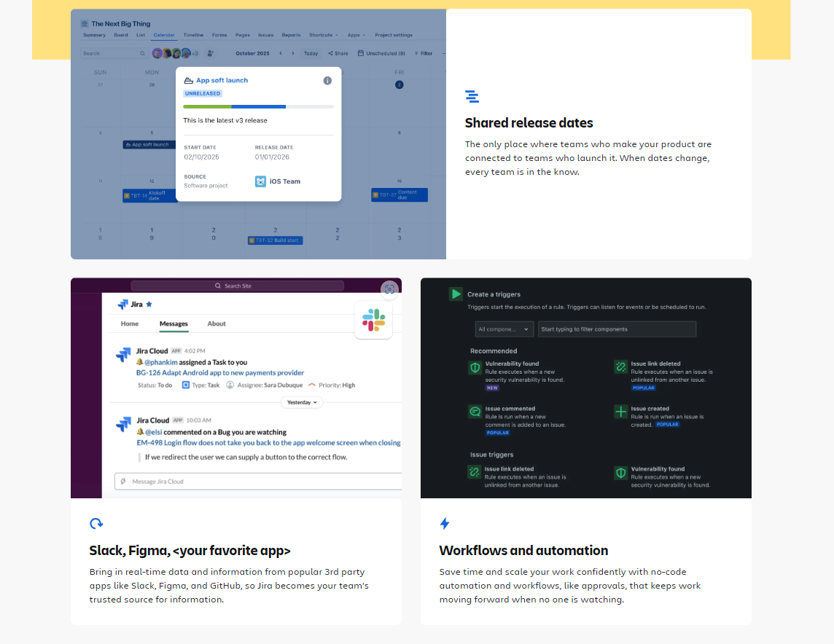Click the screenshot capture icon near the search bar
Screen dimensions: 834x644
[x=390, y=289]
